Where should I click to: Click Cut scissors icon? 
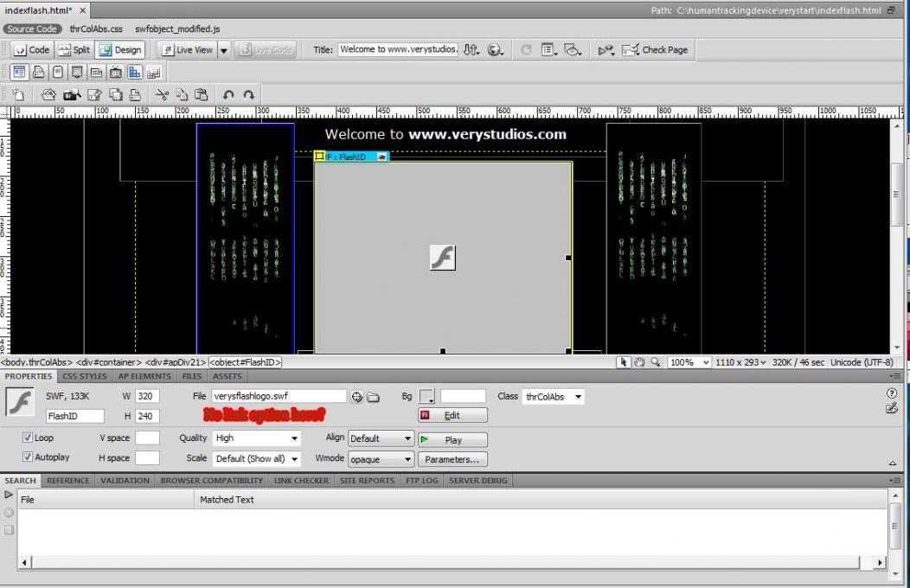coord(162,94)
